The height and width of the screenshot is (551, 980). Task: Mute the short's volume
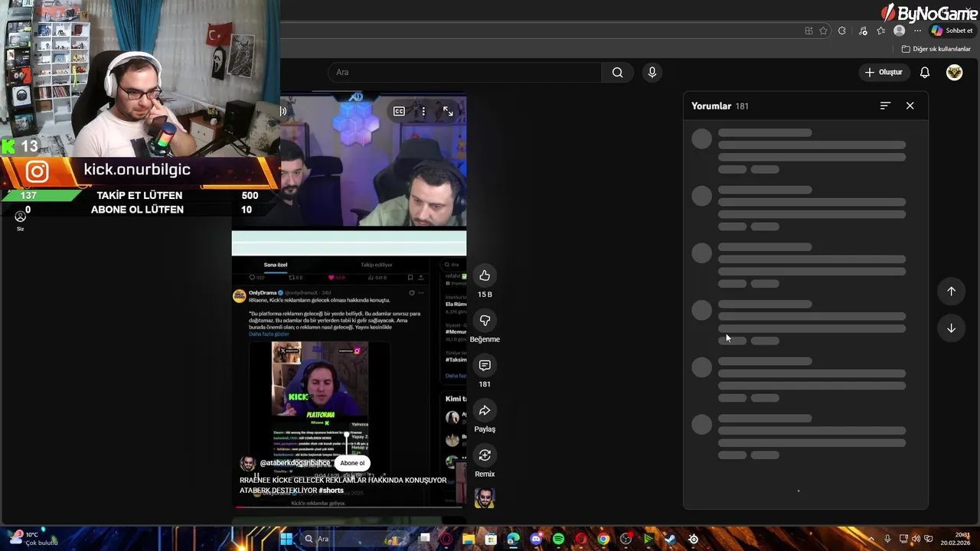(283, 111)
